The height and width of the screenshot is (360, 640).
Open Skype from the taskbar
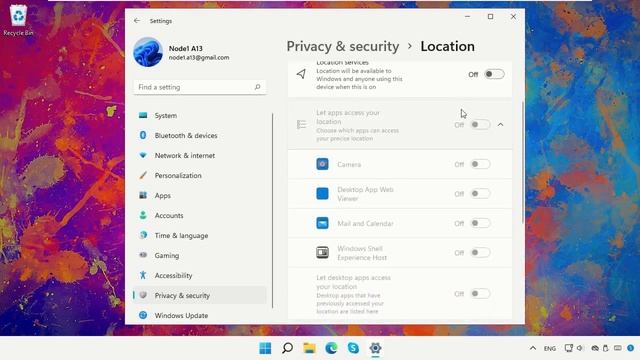(x=353, y=348)
